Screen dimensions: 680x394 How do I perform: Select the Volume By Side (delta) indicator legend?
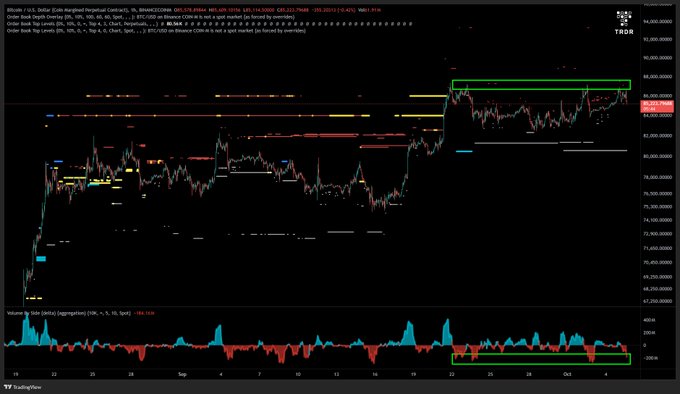[69, 313]
